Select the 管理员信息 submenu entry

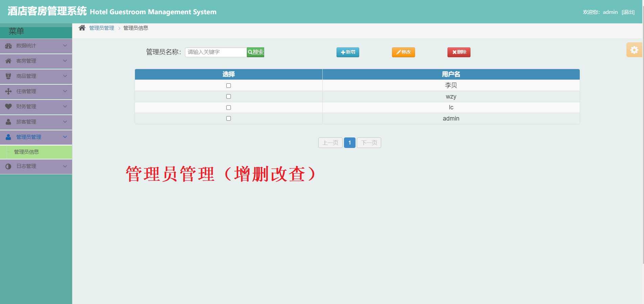(36, 152)
